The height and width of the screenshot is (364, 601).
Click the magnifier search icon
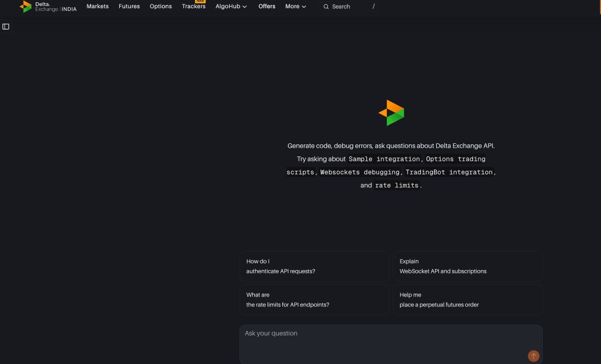click(x=326, y=7)
